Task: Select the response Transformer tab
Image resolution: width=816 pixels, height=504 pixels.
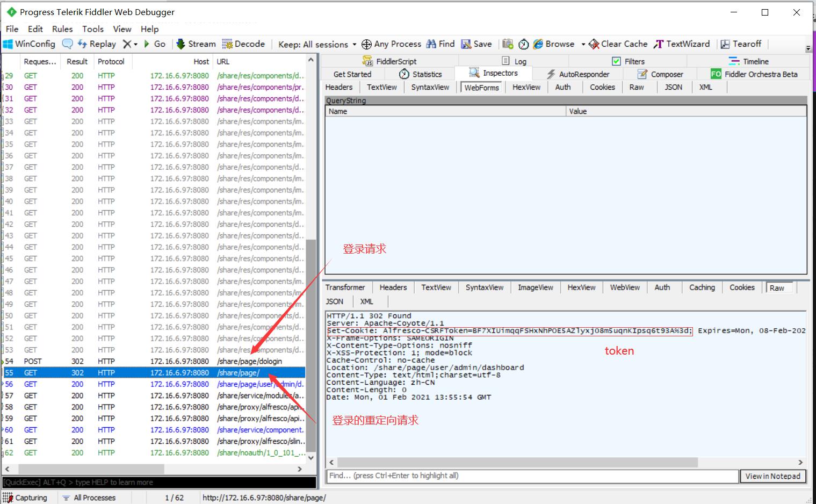Action: (345, 287)
